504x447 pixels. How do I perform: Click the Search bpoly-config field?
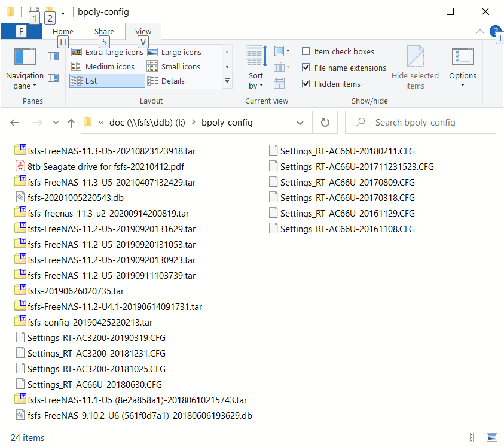click(420, 123)
